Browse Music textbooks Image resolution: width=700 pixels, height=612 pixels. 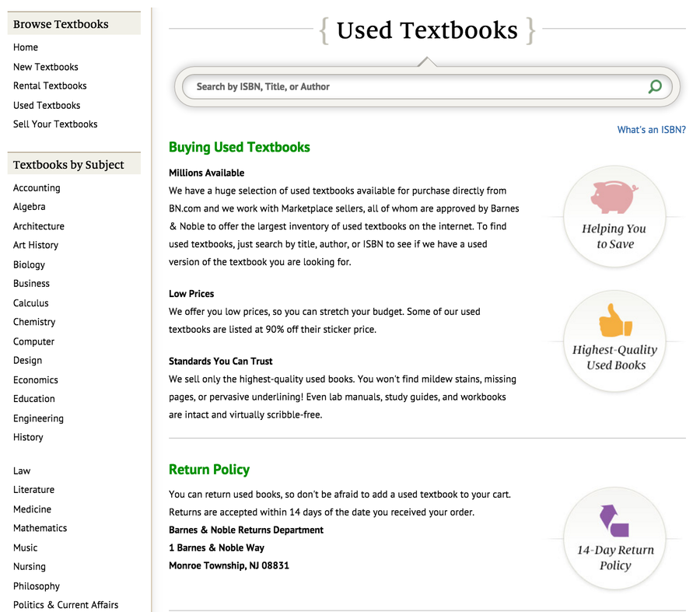[x=25, y=547]
